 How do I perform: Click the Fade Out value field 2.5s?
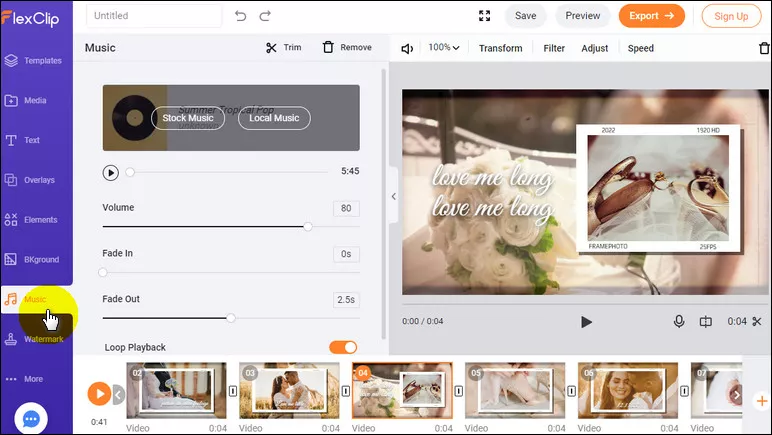coord(346,300)
